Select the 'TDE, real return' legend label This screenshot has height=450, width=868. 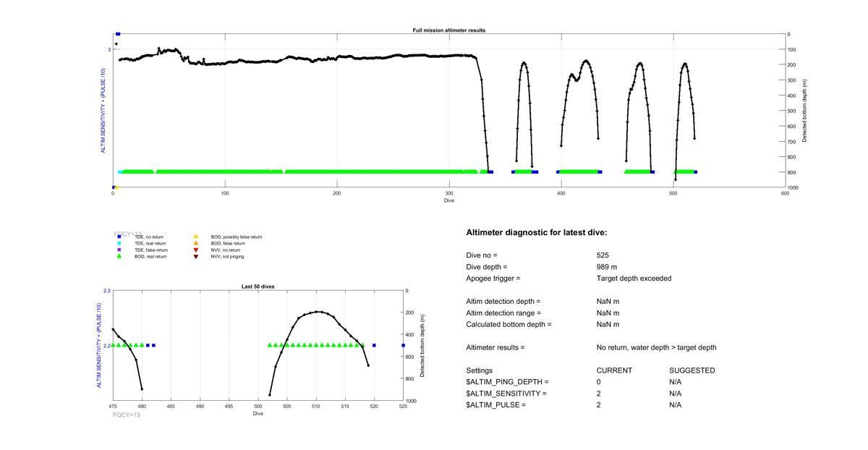(x=150, y=243)
